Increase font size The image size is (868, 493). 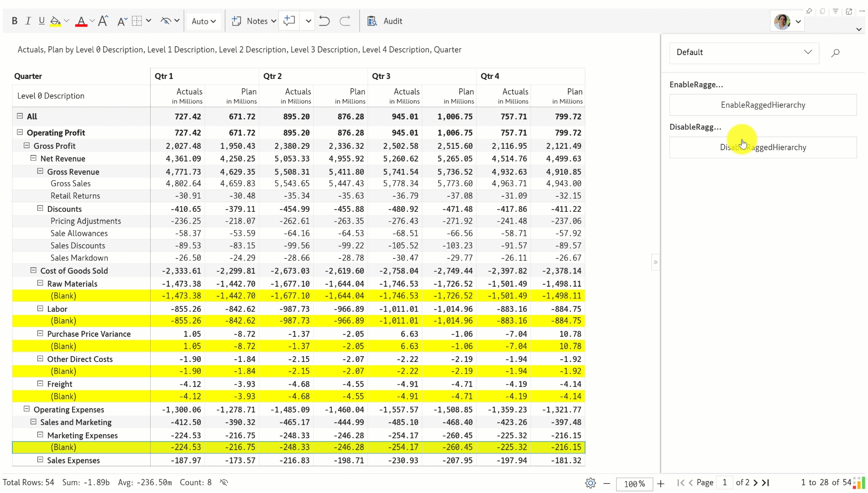click(103, 21)
